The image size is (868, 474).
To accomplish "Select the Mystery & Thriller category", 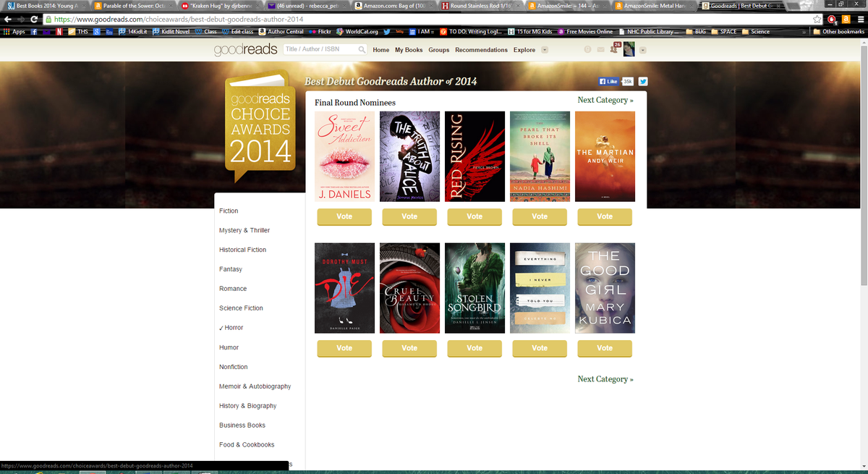I will [244, 230].
